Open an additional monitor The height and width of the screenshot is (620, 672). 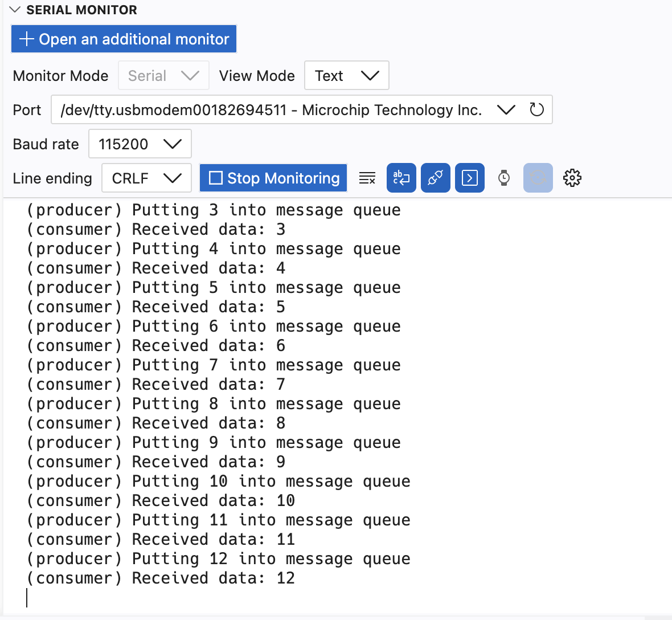coord(124,39)
